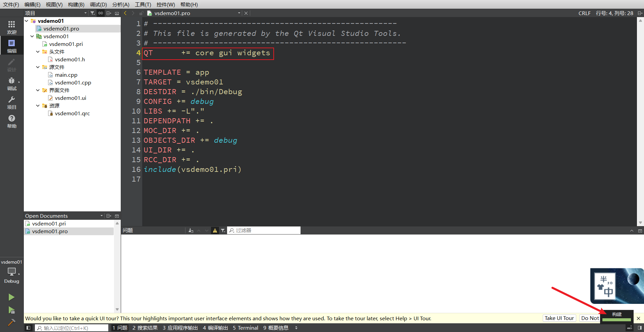Open 帮助 (Help) mode in sidebar
The image size is (644, 332).
coord(12,121)
